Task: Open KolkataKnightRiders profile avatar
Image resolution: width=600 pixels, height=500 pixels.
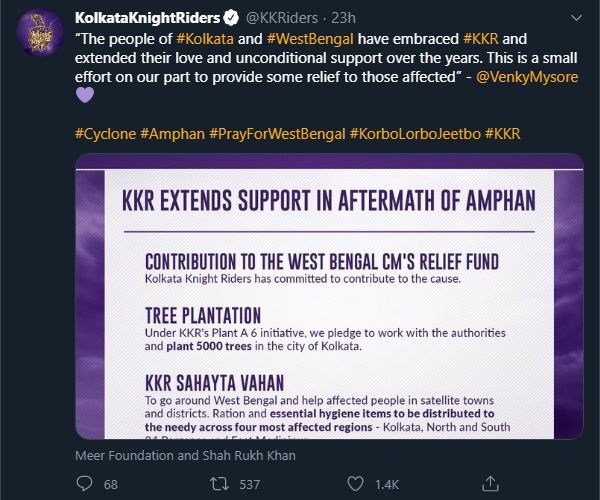Action: 40,33
